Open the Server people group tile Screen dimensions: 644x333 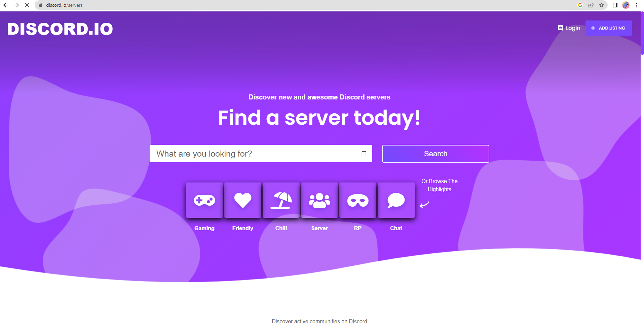pyautogui.click(x=319, y=200)
